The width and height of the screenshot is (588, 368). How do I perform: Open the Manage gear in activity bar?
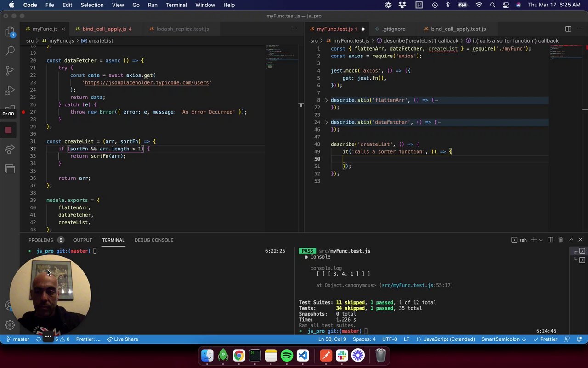(x=10, y=325)
